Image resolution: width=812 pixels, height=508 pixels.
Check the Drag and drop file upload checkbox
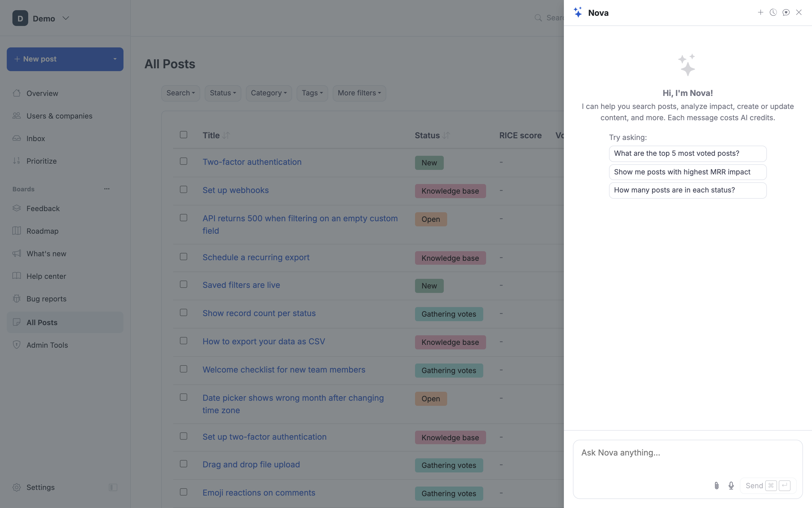tap(184, 464)
